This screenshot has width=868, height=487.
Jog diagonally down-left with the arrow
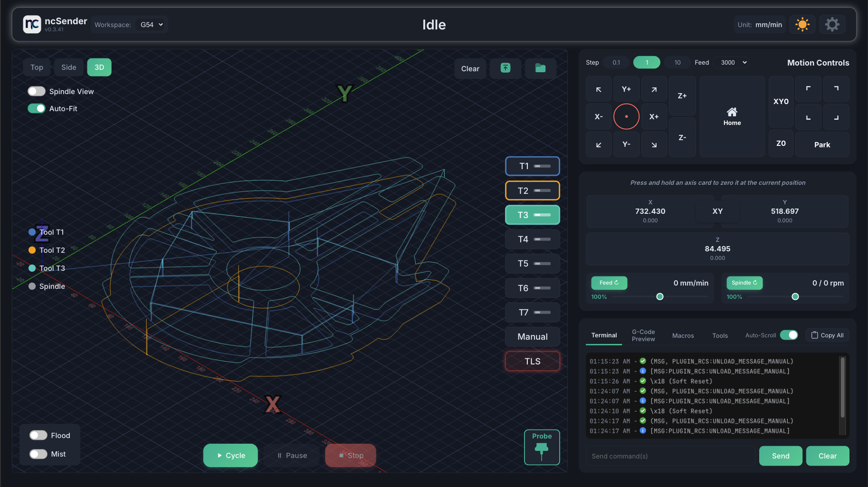[x=599, y=144]
